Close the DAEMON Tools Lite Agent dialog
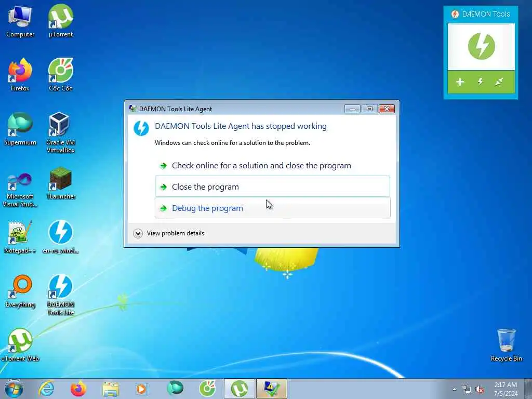Image resolution: width=532 pixels, height=399 pixels. click(x=387, y=109)
